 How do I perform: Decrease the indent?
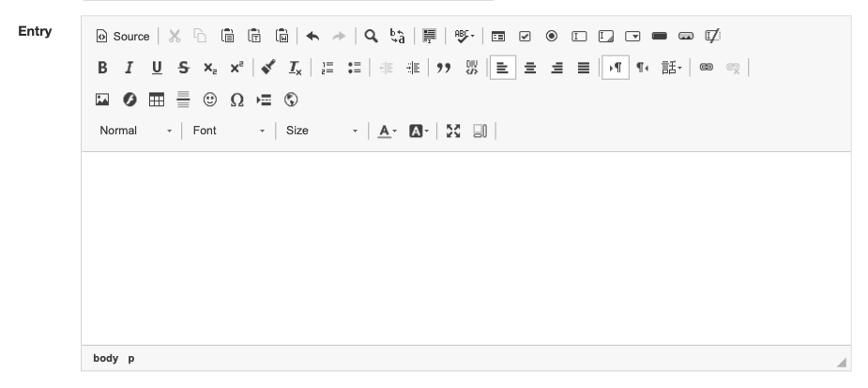point(386,68)
